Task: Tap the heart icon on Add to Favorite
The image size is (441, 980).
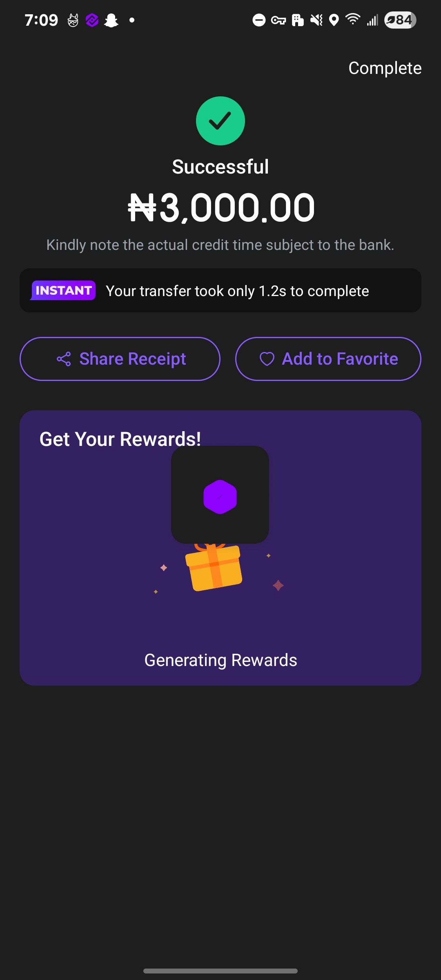Action: tap(267, 359)
